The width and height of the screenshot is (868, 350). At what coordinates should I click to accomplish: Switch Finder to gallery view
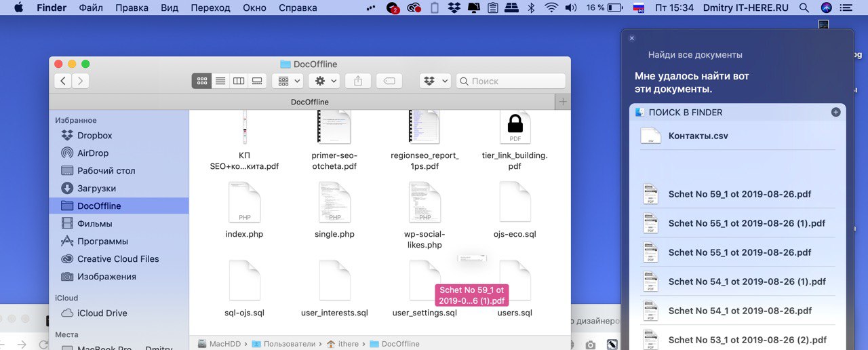click(x=257, y=81)
